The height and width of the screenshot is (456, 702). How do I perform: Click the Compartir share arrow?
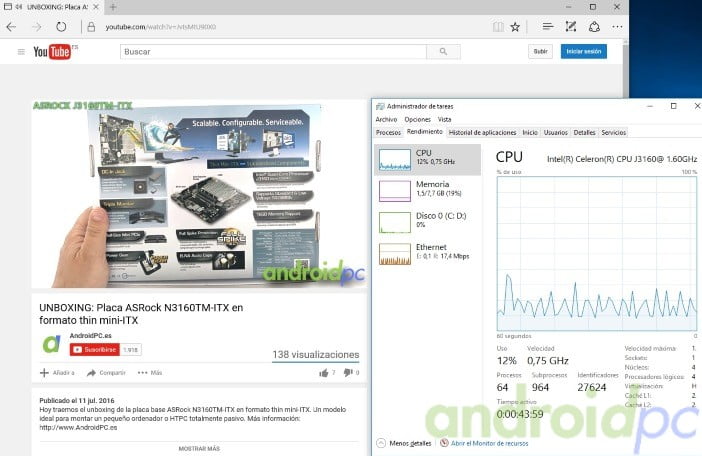[x=91, y=373]
